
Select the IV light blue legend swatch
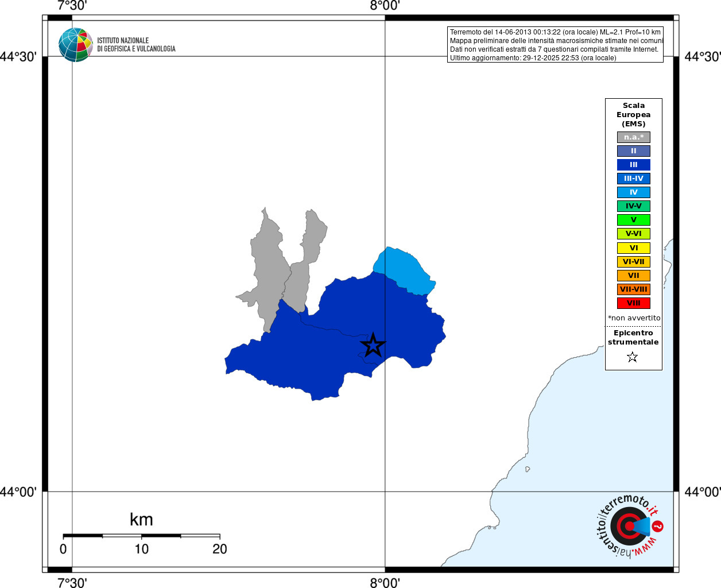(x=634, y=192)
